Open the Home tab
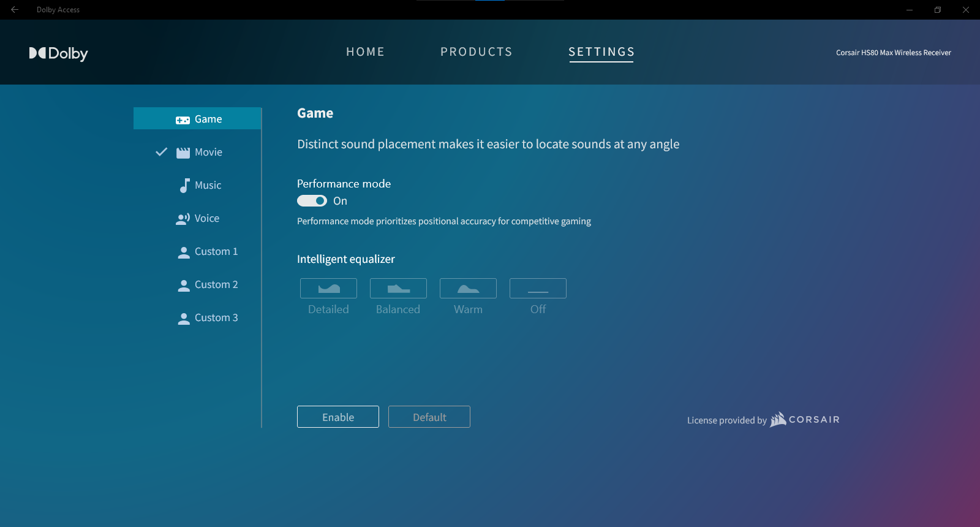The image size is (980, 527). click(x=366, y=52)
